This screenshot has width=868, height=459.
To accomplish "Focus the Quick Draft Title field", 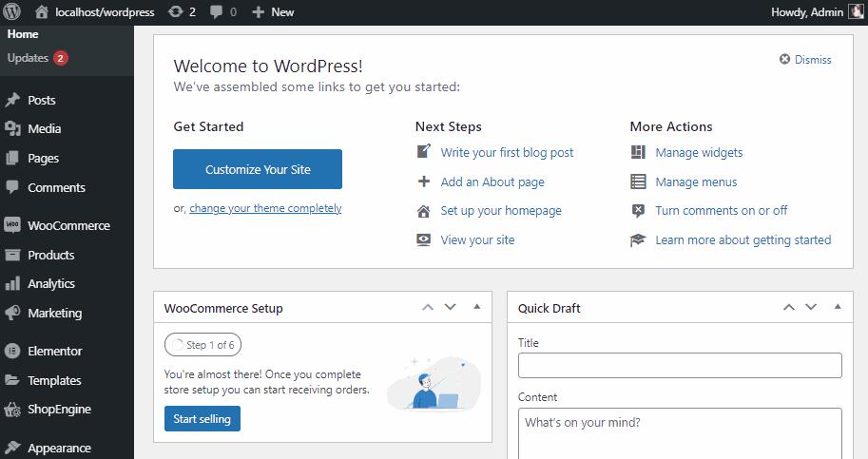I will [680, 366].
